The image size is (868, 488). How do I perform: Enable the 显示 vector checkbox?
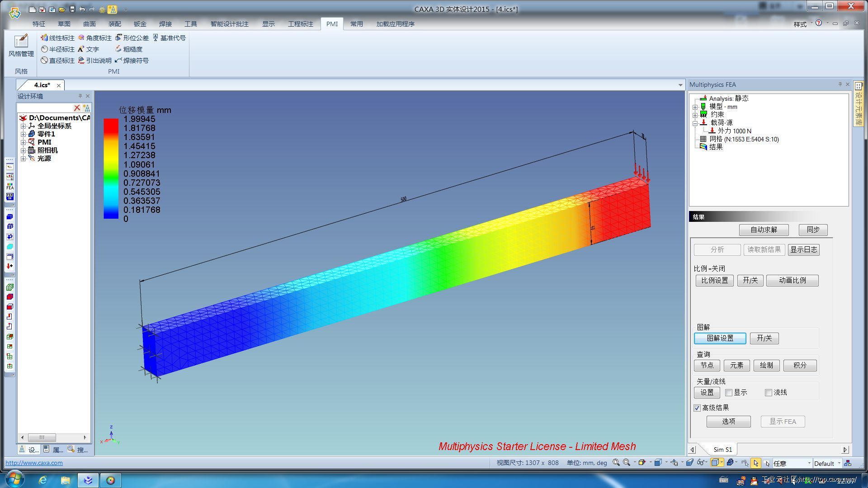(x=729, y=393)
